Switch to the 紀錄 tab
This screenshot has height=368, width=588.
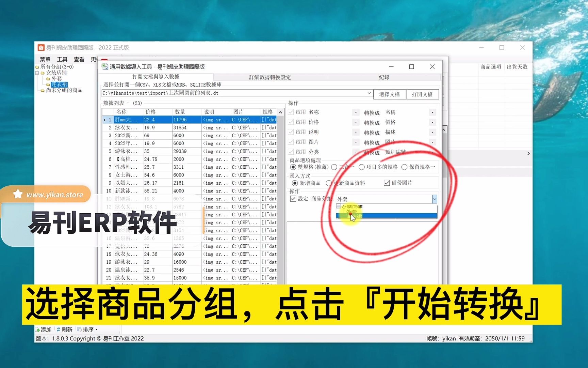click(x=384, y=77)
